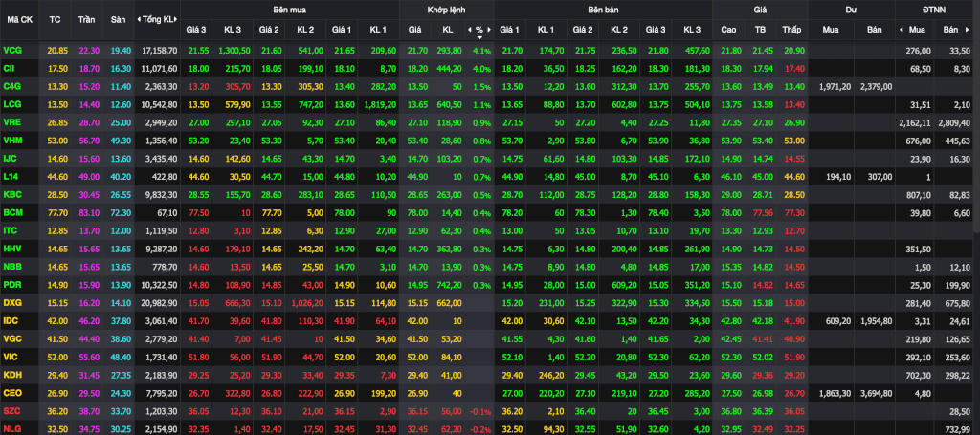Open the VIC ticker symbol
980x435 pixels.
pos(11,357)
